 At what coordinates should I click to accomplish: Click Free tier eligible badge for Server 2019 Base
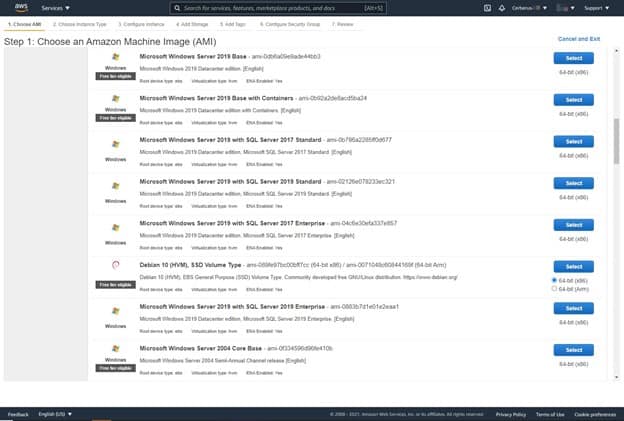(115, 76)
